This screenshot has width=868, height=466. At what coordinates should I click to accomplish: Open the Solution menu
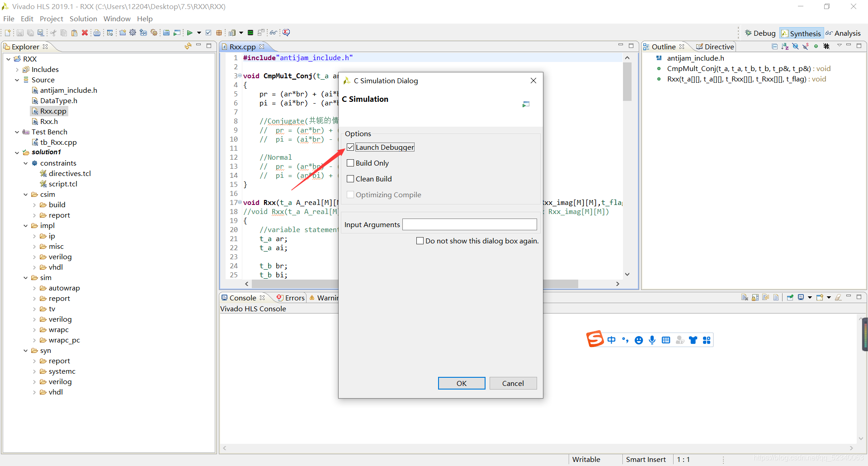pos(83,19)
